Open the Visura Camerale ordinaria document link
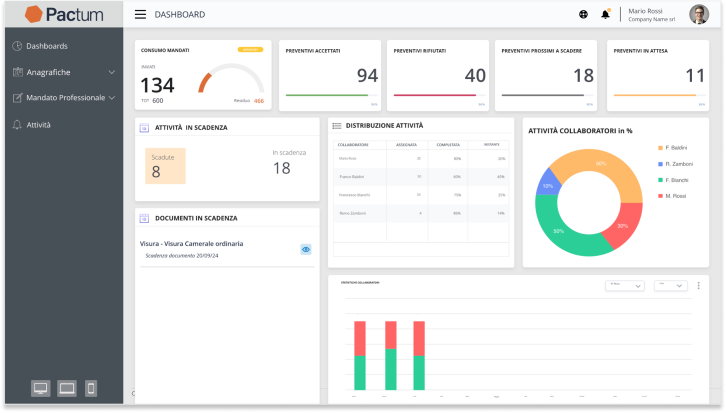The image size is (726, 413). pos(192,243)
